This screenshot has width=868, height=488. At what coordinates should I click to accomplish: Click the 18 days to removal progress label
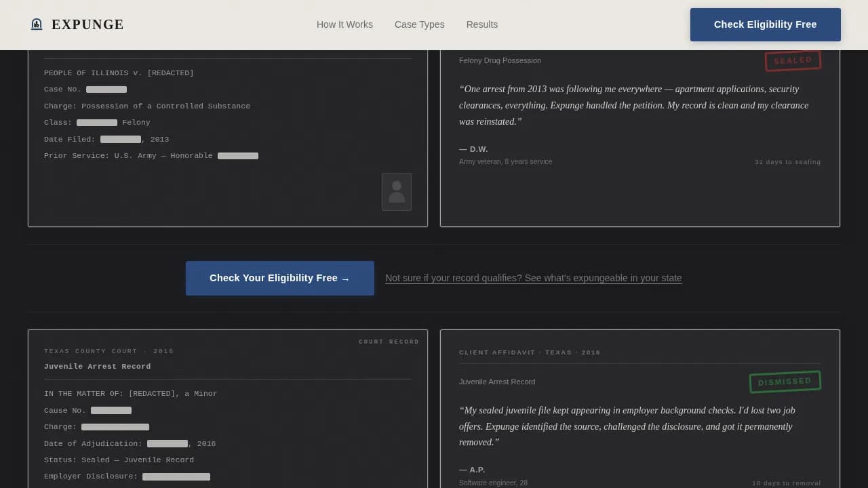tap(786, 483)
